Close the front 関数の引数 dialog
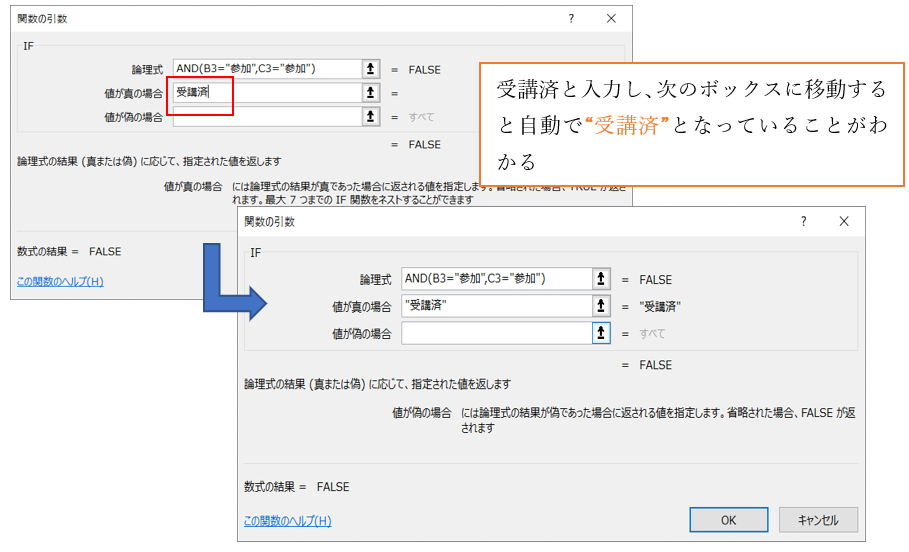Screen dimensions: 909x552 click(844, 222)
